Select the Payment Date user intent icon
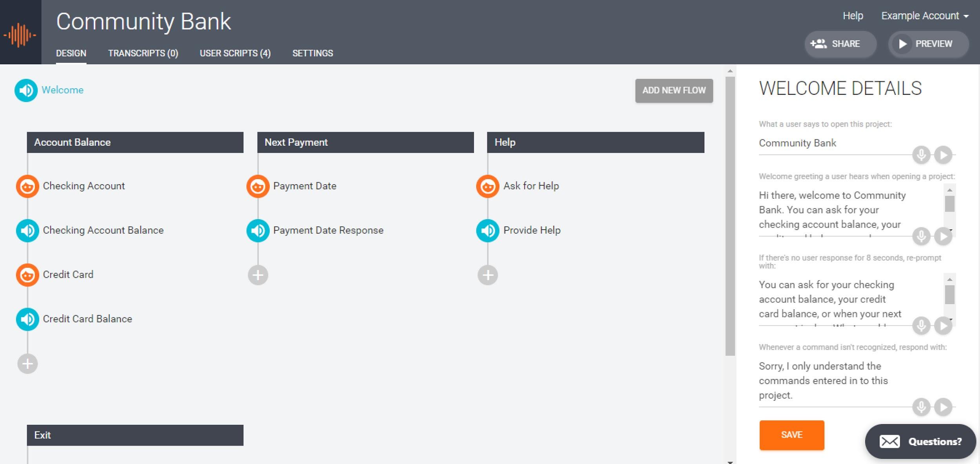980x464 pixels. [258, 186]
